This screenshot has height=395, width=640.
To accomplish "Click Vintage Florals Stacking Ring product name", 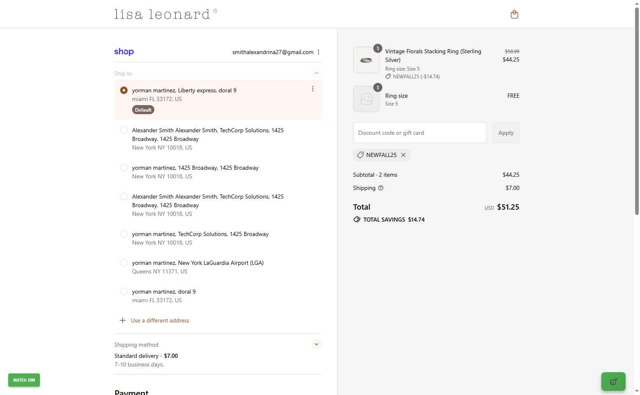I will pyautogui.click(x=433, y=55).
